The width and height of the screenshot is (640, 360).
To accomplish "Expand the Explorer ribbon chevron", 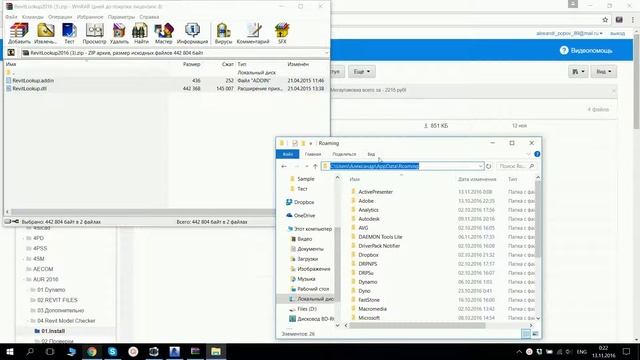I will [529, 154].
